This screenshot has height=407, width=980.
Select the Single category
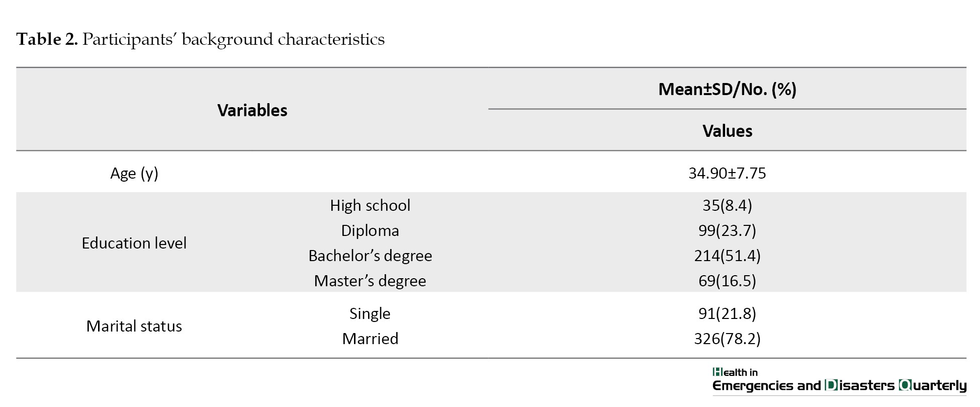point(370,313)
